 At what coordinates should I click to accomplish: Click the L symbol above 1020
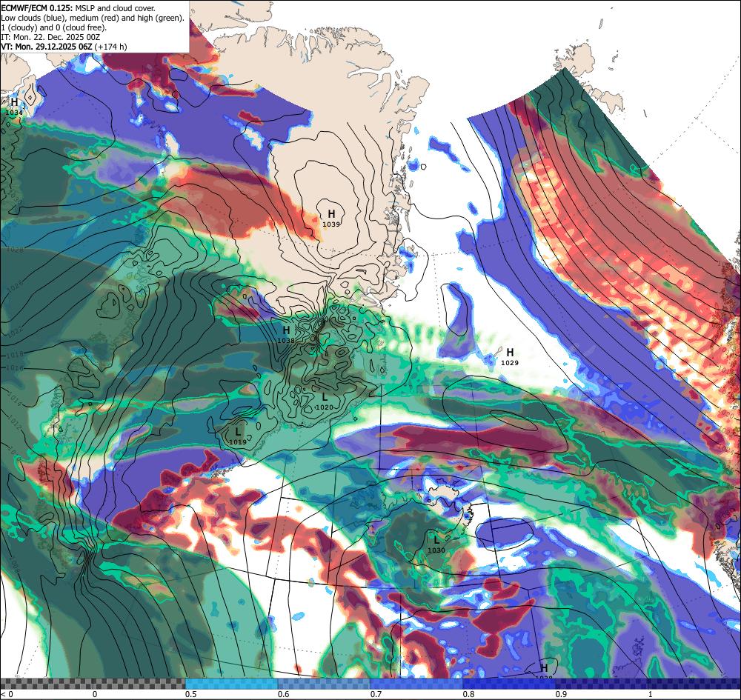(325, 397)
